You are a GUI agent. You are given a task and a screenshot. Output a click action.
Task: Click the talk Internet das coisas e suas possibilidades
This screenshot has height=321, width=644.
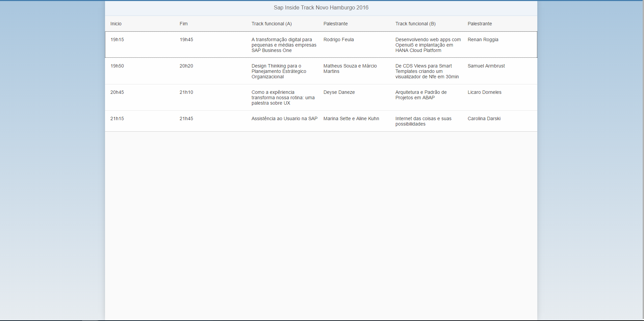click(423, 121)
